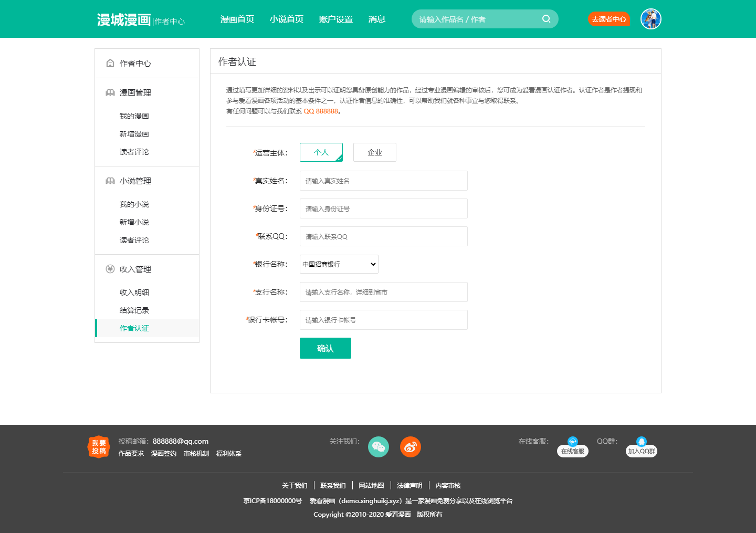Open the 网站地图 footer link
The height and width of the screenshot is (533, 756).
coord(371,486)
